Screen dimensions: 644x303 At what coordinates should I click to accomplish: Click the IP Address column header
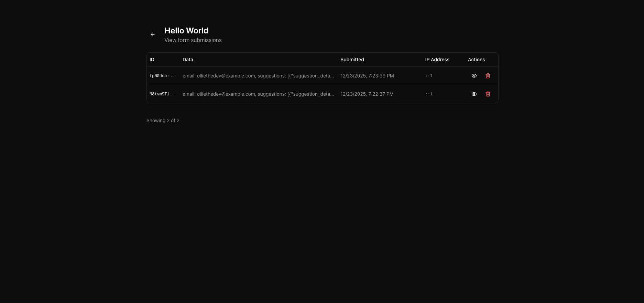[x=437, y=60]
